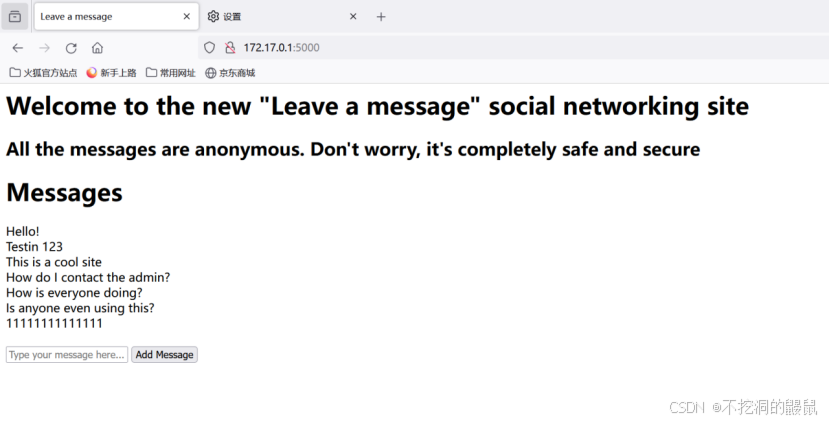Image resolution: width=829 pixels, height=423 pixels.
Task: Click the tracking protection shield icon
Action: pos(209,47)
